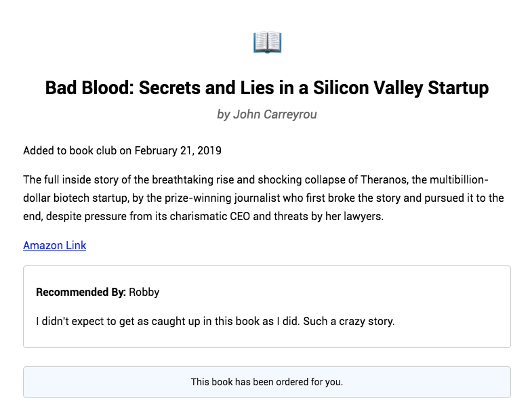Click 'February 21, 2019' date text
Viewport: 532px width, 411px height.
(x=178, y=150)
